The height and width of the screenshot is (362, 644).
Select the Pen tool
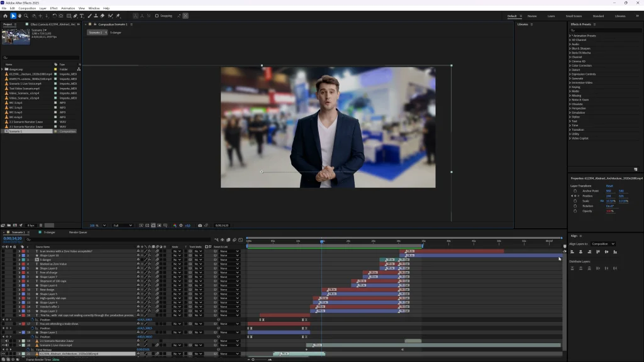[75, 16]
